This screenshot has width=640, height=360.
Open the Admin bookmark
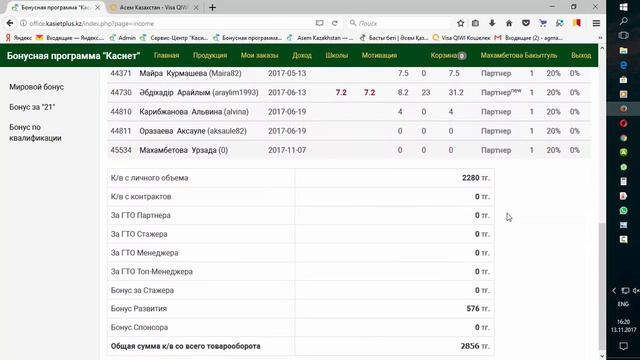[122, 38]
